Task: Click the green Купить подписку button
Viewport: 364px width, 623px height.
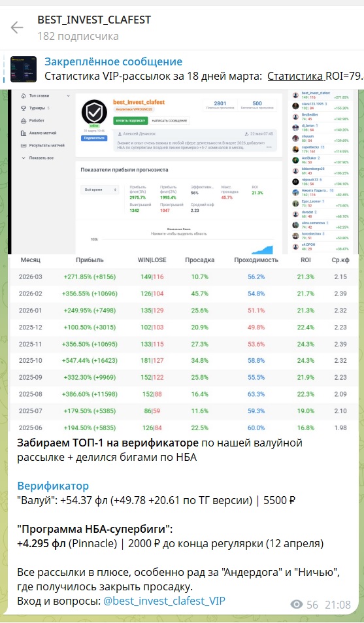Action: pyautogui.click(x=130, y=120)
